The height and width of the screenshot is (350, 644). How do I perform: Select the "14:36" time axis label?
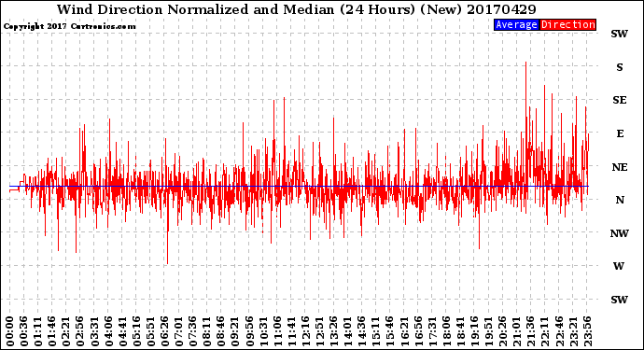pyautogui.click(x=362, y=331)
